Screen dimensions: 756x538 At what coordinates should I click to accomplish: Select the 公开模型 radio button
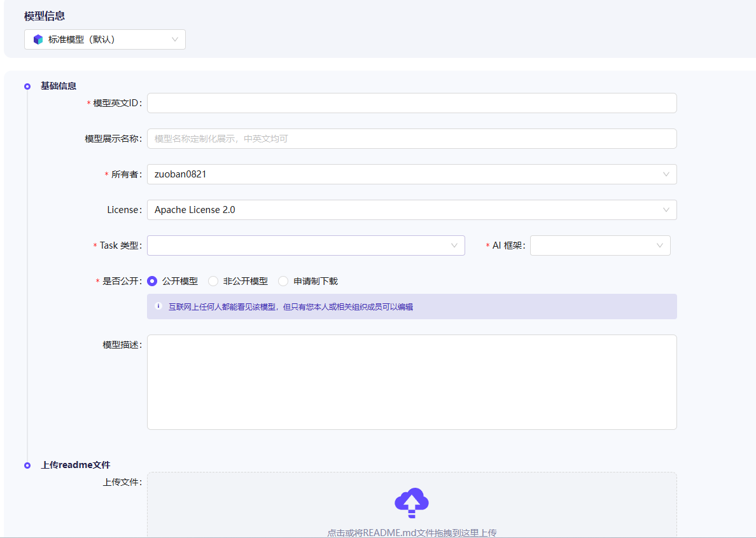[152, 281]
